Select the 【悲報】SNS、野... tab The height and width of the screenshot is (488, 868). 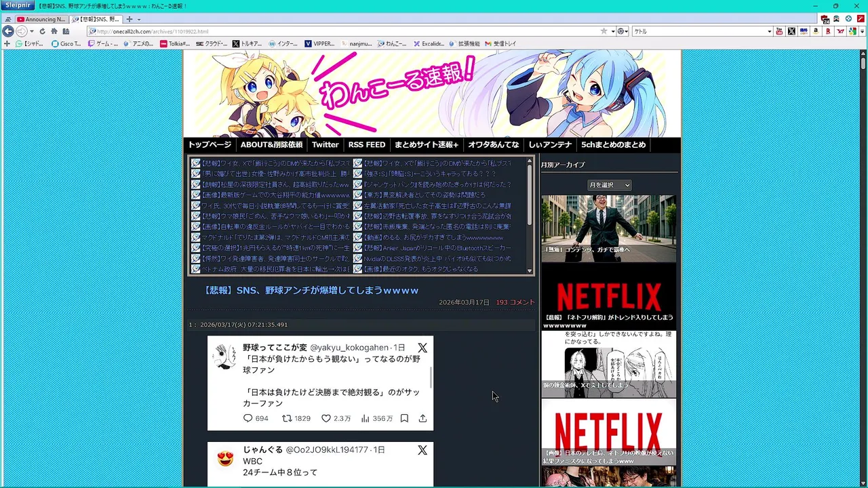click(x=95, y=20)
